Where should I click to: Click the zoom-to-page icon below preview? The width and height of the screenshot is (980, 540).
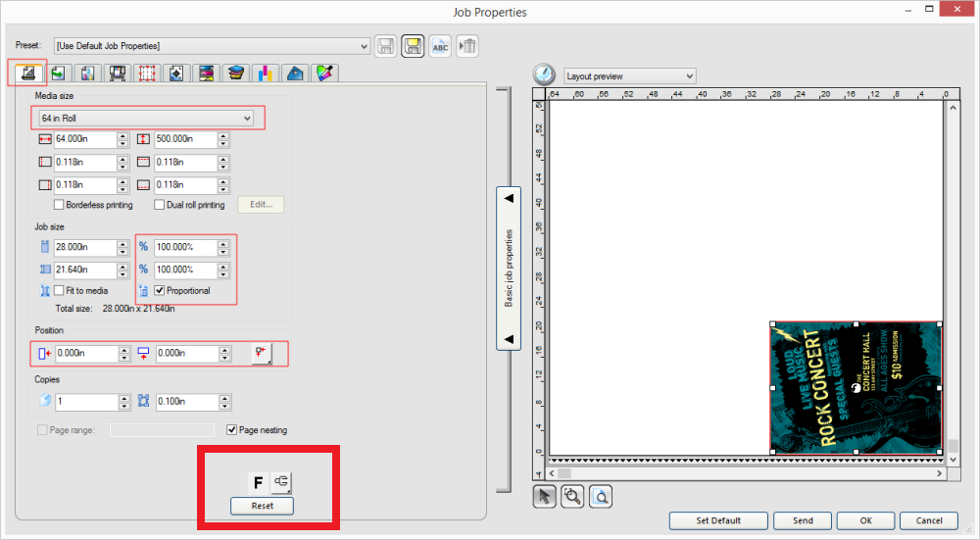(601, 497)
